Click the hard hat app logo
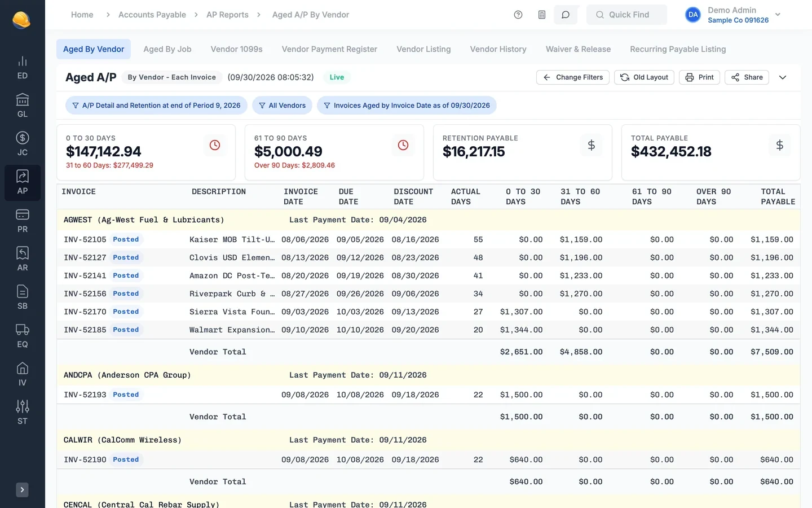This screenshot has height=508, width=812. tap(21, 20)
